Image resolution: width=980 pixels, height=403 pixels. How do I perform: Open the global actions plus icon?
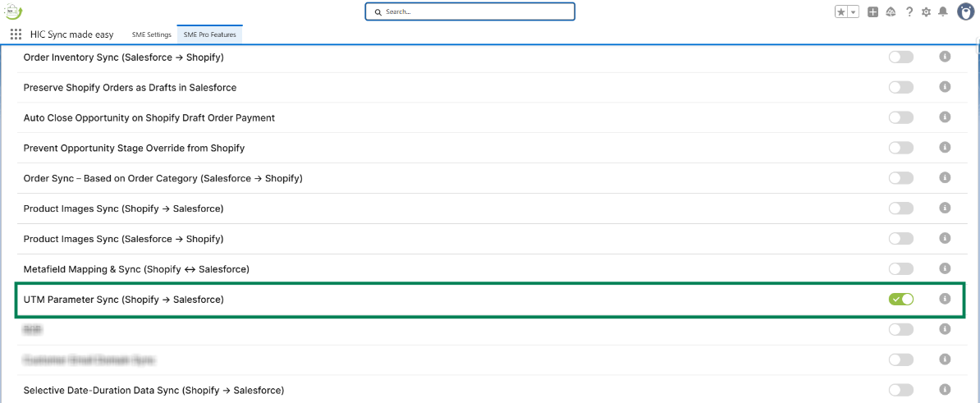pyautogui.click(x=872, y=12)
